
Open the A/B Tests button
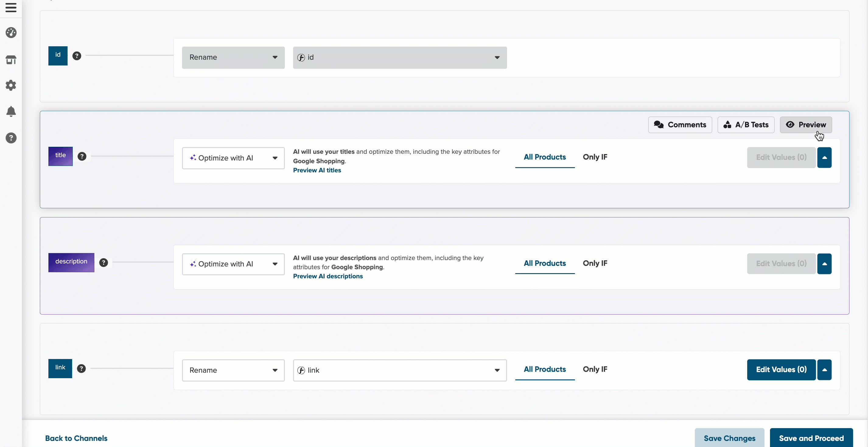click(x=746, y=125)
